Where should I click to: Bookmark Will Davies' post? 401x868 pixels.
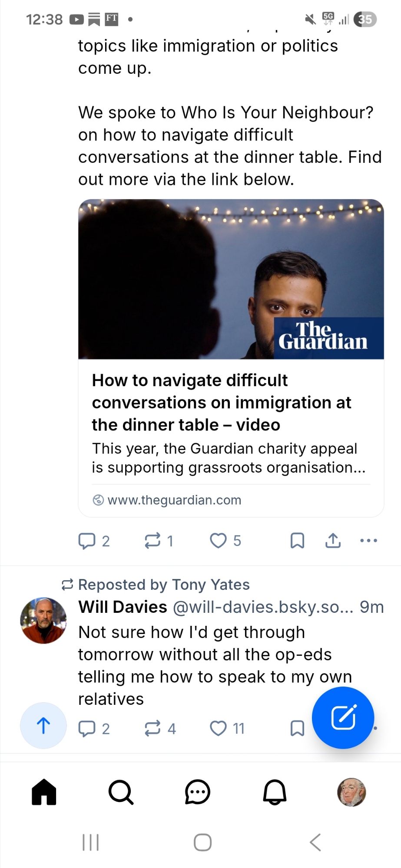pyautogui.click(x=297, y=728)
